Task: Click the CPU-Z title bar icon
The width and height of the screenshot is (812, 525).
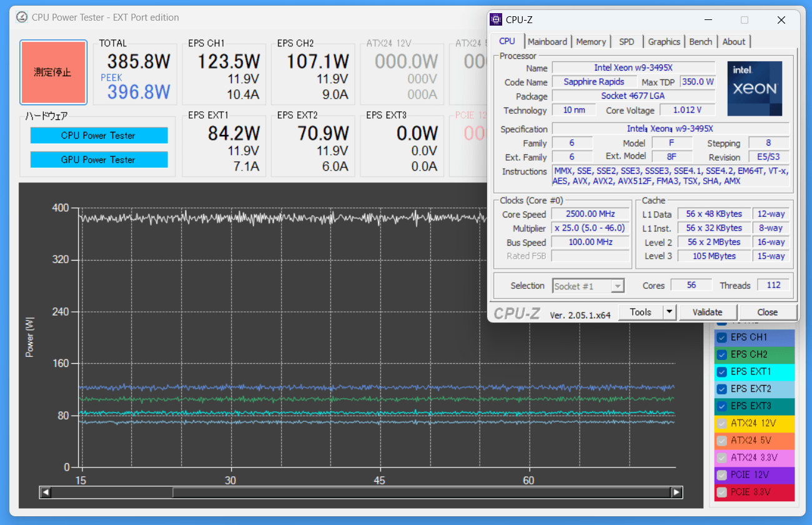Action: pos(496,19)
